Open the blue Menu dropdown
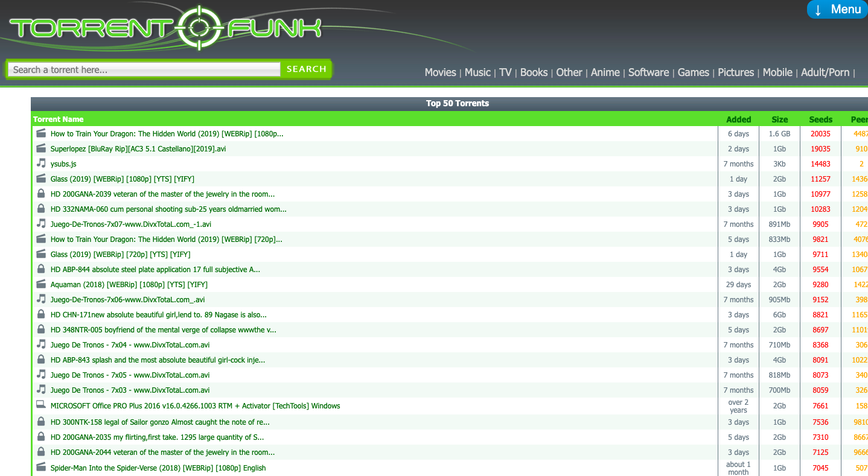The width and height of the screenshot is (868, 476). (x=837, y=10)
